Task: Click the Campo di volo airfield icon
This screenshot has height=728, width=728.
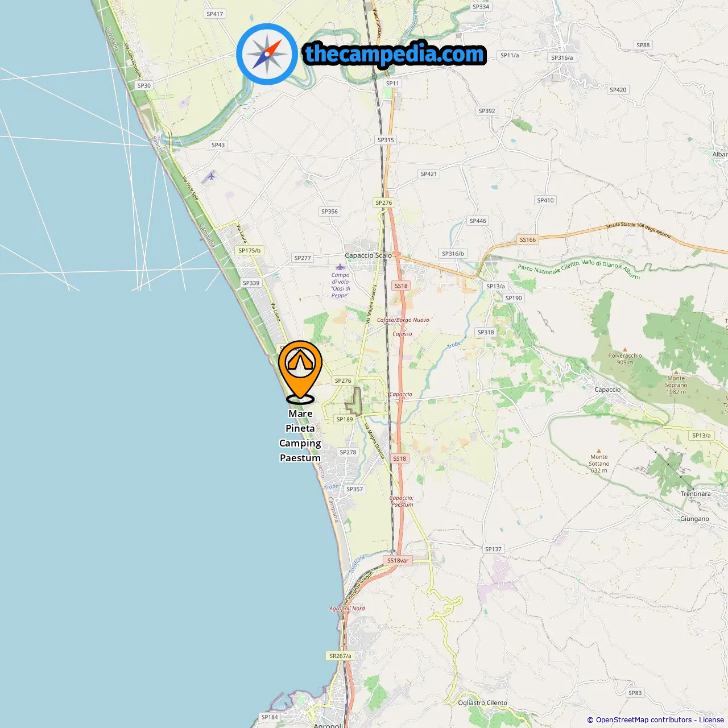Action: pyautogui.click(x=340, y=267)
